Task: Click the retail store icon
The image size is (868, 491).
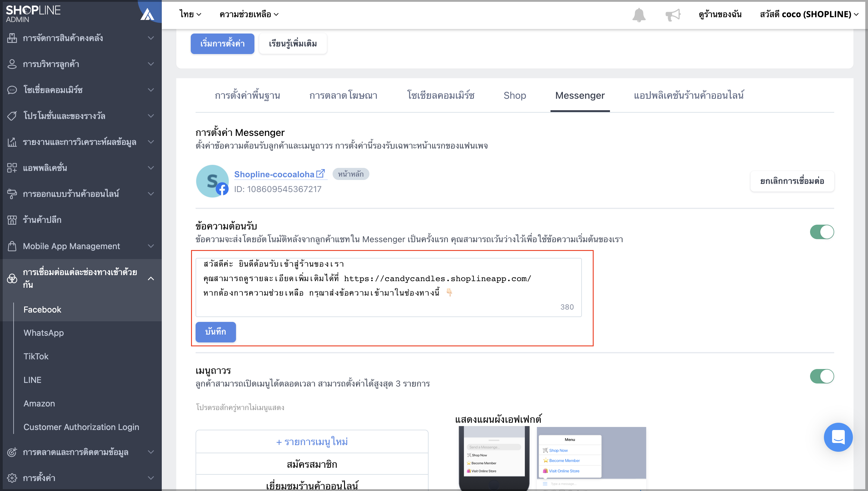Action: click(12, 220)
